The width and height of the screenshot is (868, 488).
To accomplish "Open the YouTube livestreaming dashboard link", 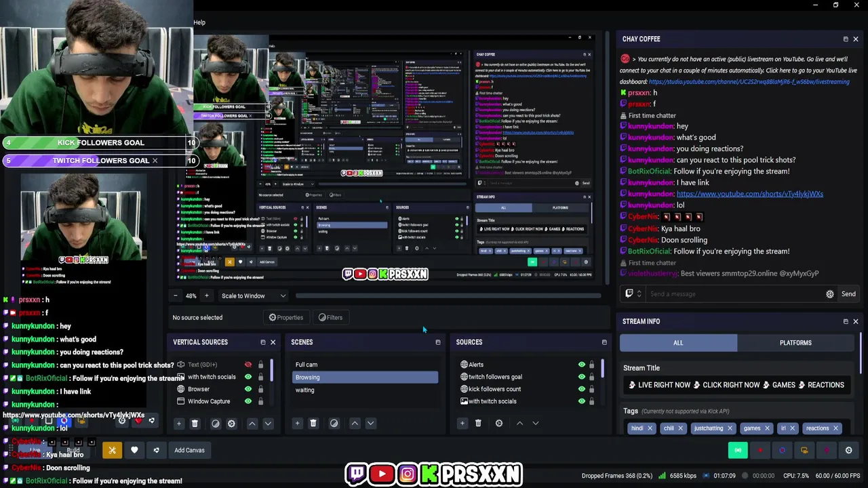I will (749, 82).
